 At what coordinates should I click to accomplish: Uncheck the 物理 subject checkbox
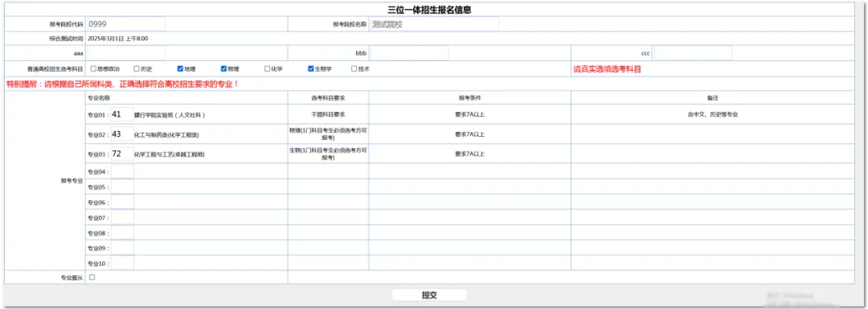coord(223,69)
